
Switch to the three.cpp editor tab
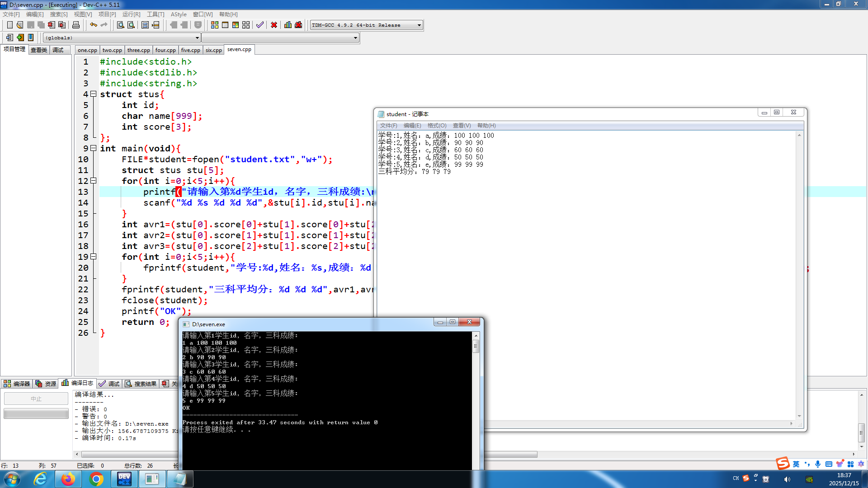click(x=138, y=50)
